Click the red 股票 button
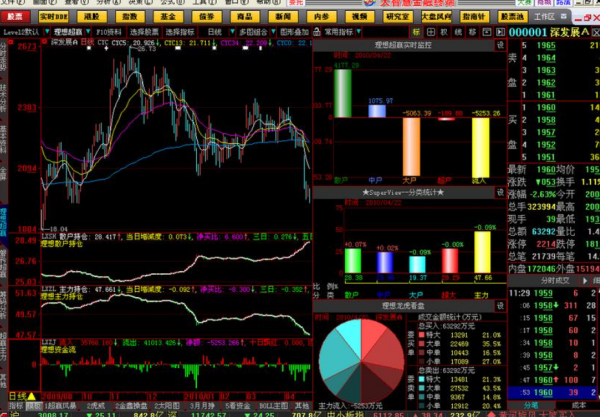600x417 pixels. (x=15, y=17)
